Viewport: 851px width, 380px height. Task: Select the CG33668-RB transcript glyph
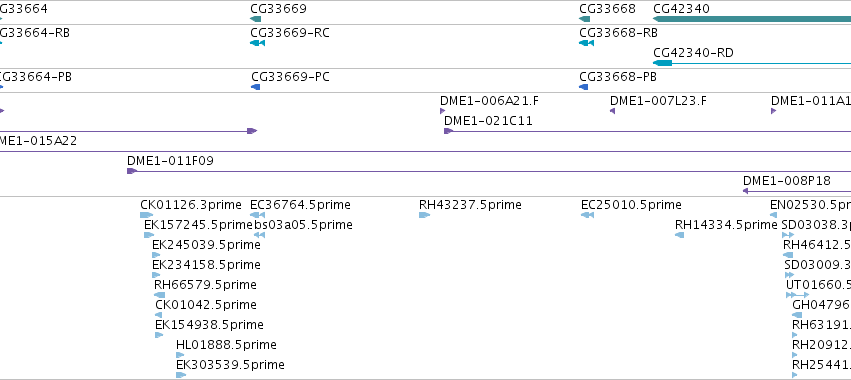pyautogui.click(x=587, y=43)
